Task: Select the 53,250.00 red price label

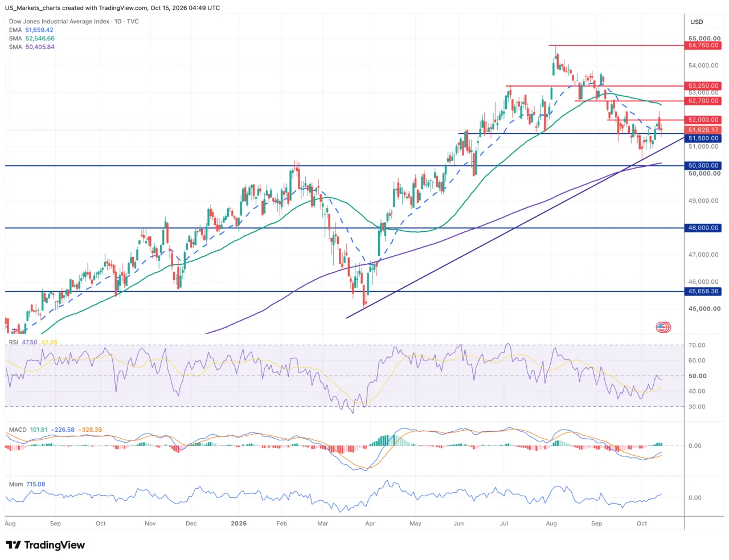Action: coord(703,85)
